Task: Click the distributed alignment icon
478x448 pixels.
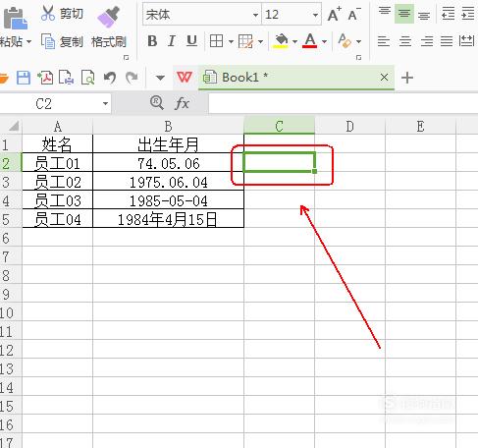Action: [467, 41]
